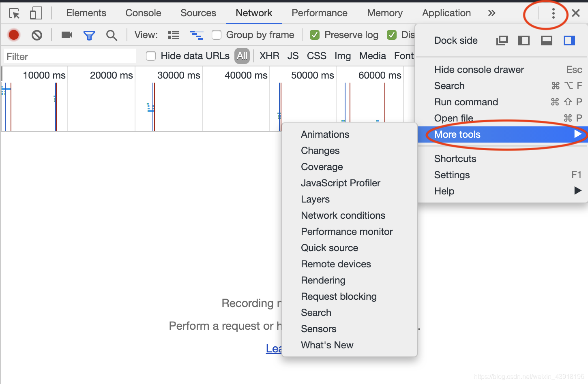Open the Animations tool
The width and height of the screenshot is (588, 384).
coord(350,134)
